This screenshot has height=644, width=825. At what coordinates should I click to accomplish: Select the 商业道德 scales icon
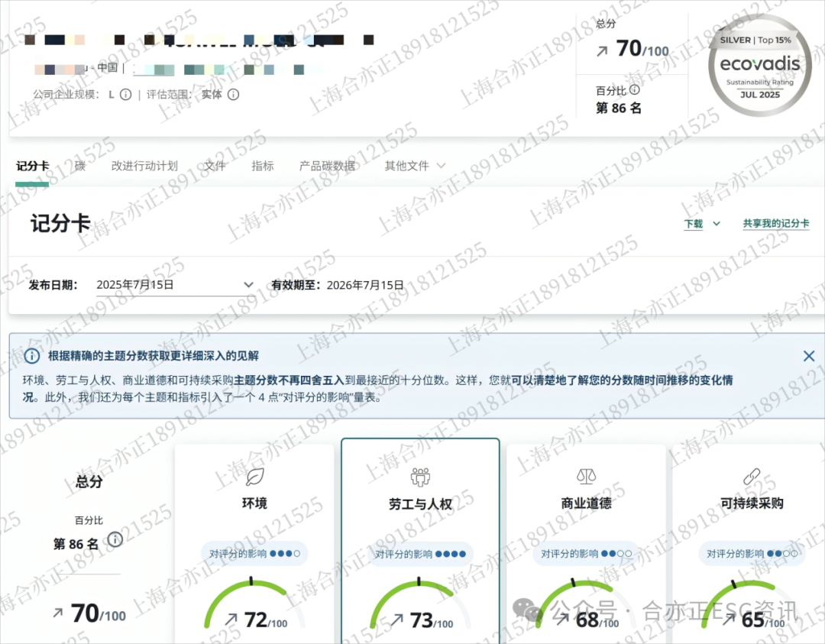coord(586,475)
